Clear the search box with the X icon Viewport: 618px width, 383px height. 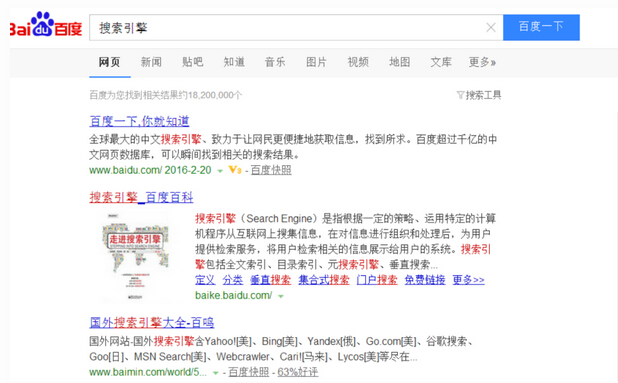pos(491,27)
